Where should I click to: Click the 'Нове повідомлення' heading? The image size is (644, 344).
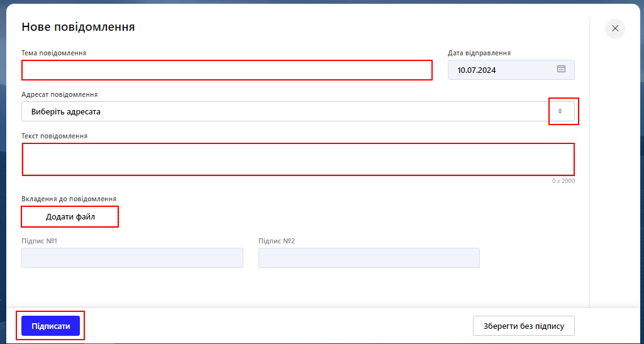pos(78,27)
